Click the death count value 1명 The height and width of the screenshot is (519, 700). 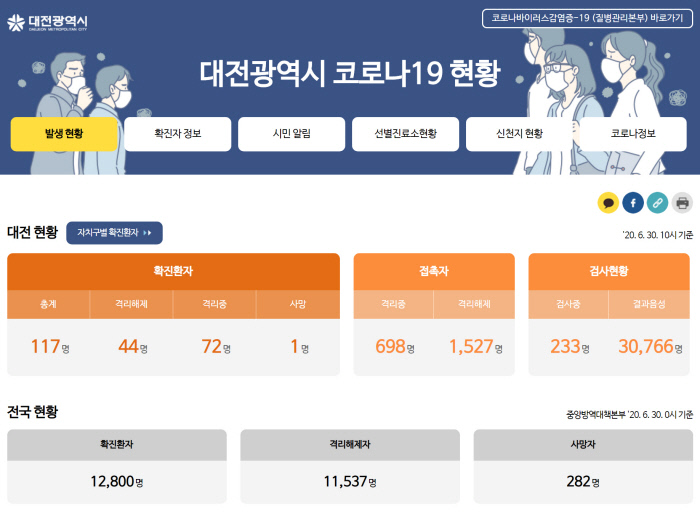[x=300, y=347]
